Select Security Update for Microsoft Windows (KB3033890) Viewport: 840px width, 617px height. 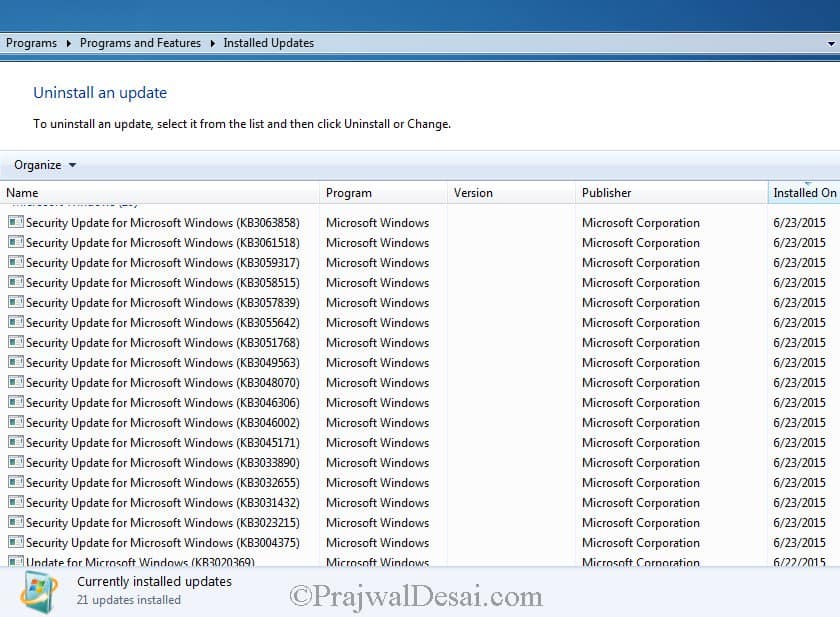coord(163,462)
